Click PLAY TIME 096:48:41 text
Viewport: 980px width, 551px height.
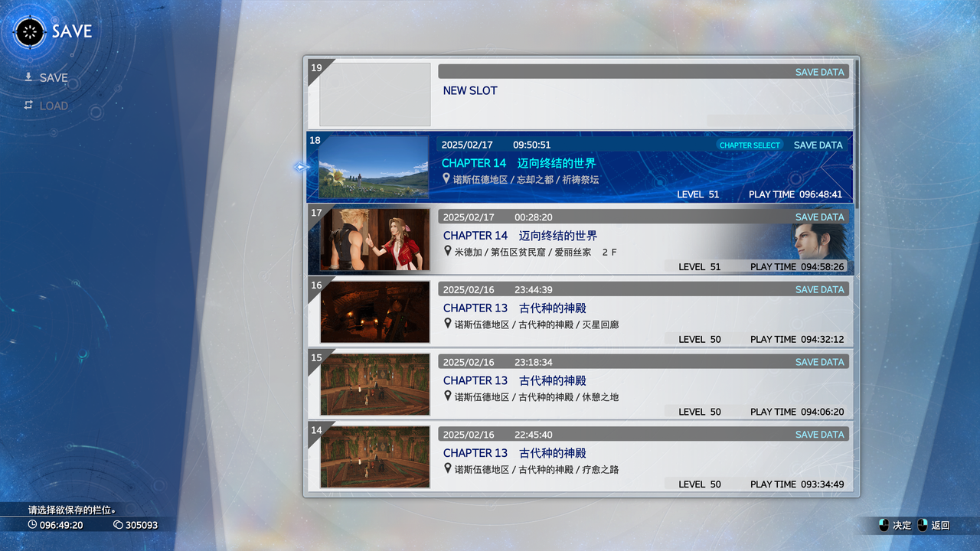(795, 194)
